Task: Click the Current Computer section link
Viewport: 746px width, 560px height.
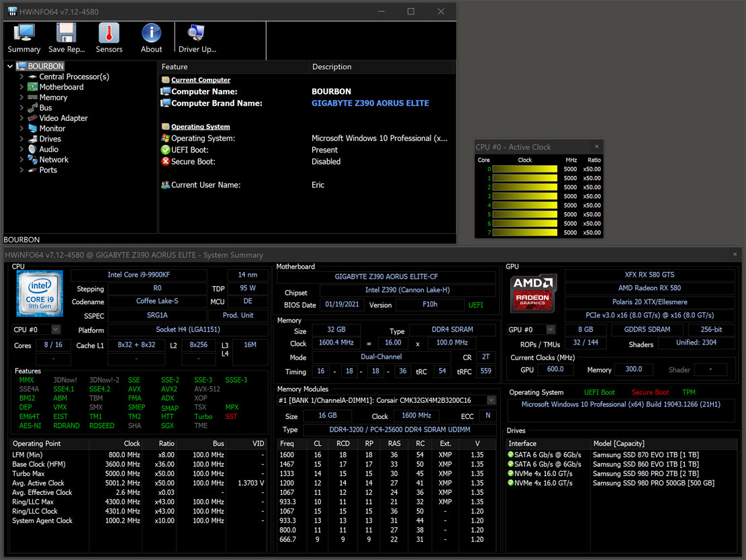Action: [201, 80]
